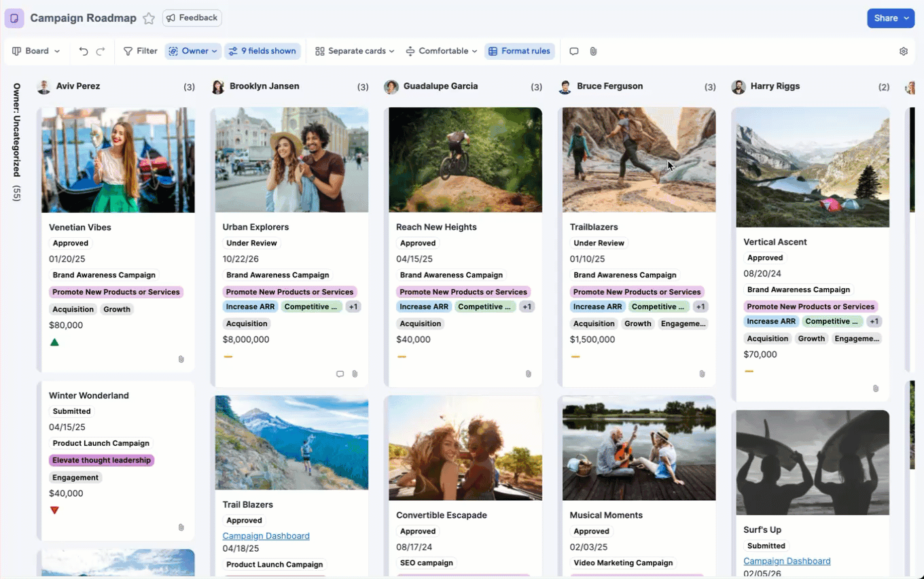Open the settings gear icon
The height and width of the screenshot is (579, 924).
[904, 51]
